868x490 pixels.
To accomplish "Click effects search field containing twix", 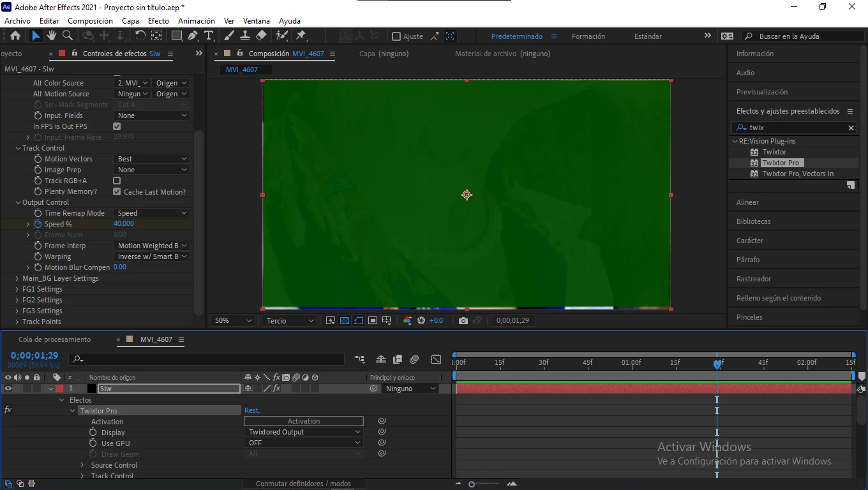I will (793, 128).
